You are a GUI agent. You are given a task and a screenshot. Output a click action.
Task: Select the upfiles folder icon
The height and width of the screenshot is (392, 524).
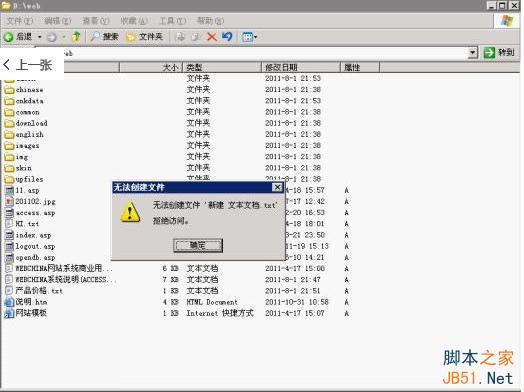[9, 179]
